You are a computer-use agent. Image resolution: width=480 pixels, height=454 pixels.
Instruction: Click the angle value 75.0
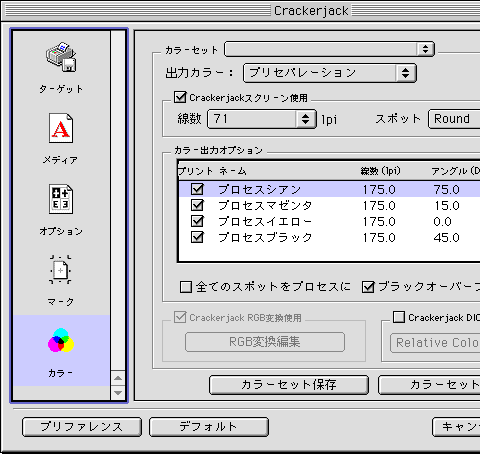coord(447,190)
